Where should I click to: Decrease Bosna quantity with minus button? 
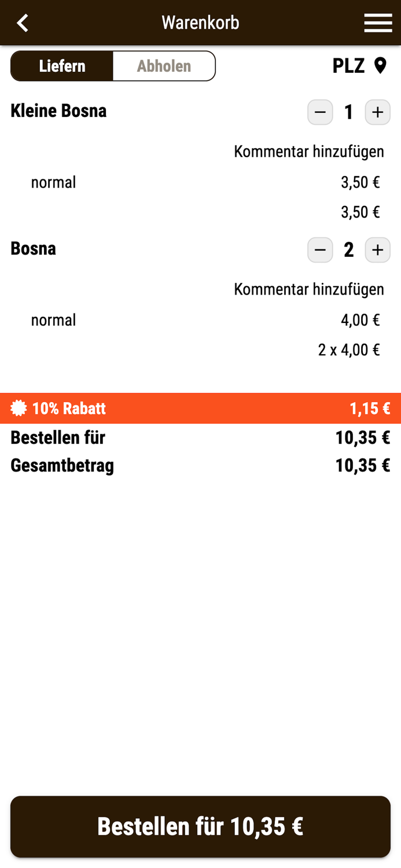[320, 250]
